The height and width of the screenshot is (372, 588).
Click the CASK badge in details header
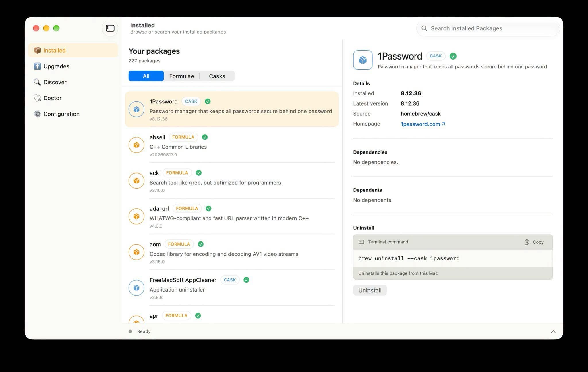[x=436, y=56]
